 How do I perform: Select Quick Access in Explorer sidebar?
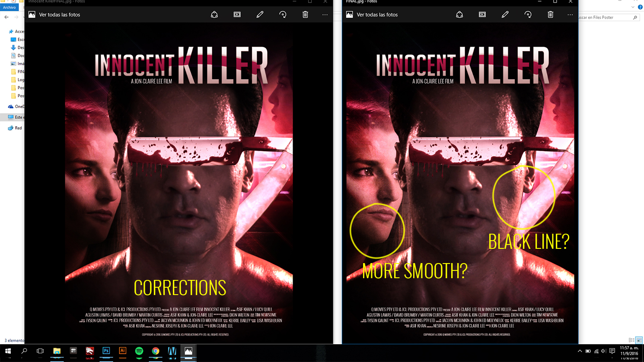tap(16, 32)
